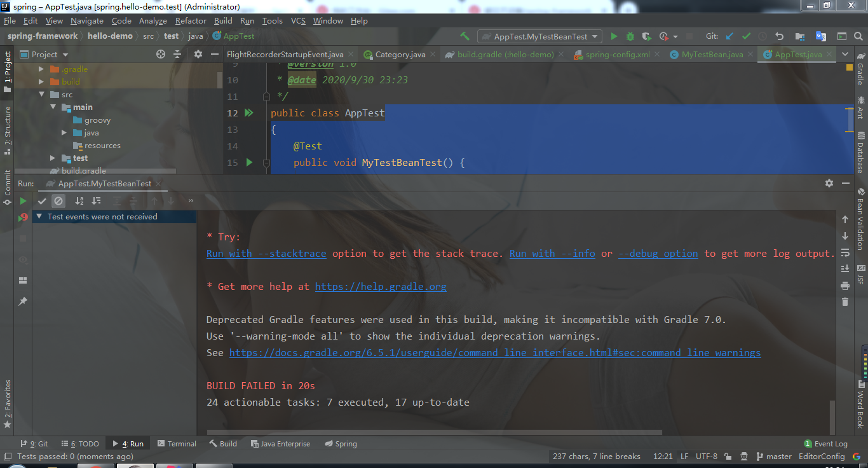Open the profiler run options dropdown arrow
868x468 pixels.
675,37
